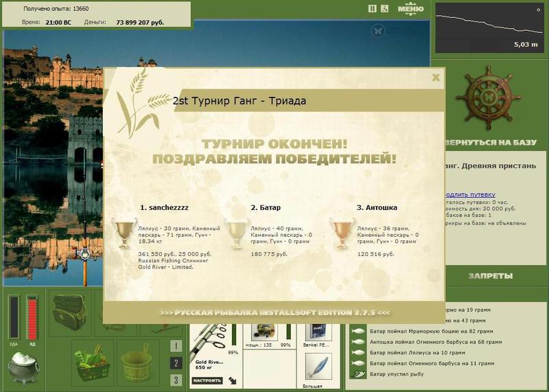
Task: Select tackle slot number 3
Action: [176, 380]
